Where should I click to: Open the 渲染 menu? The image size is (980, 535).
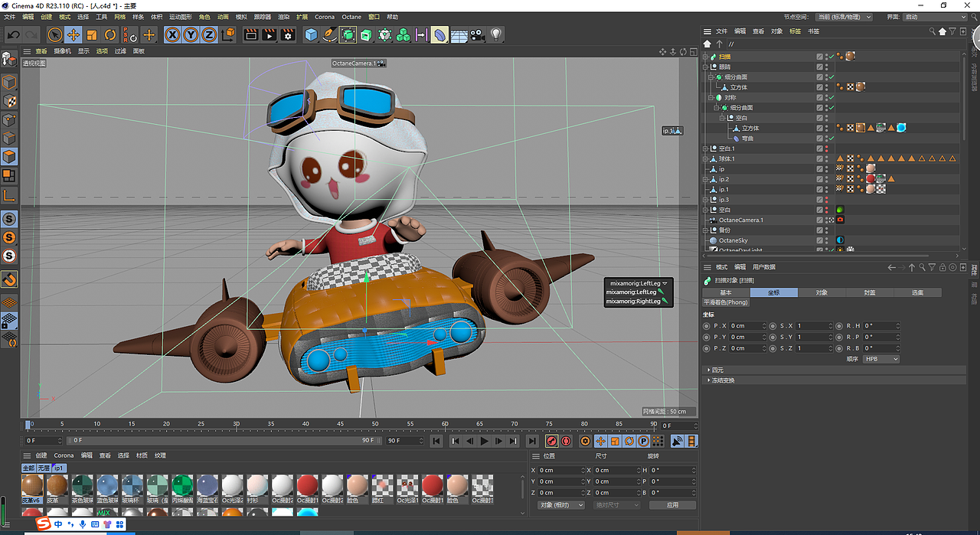[x=284, y=17]
